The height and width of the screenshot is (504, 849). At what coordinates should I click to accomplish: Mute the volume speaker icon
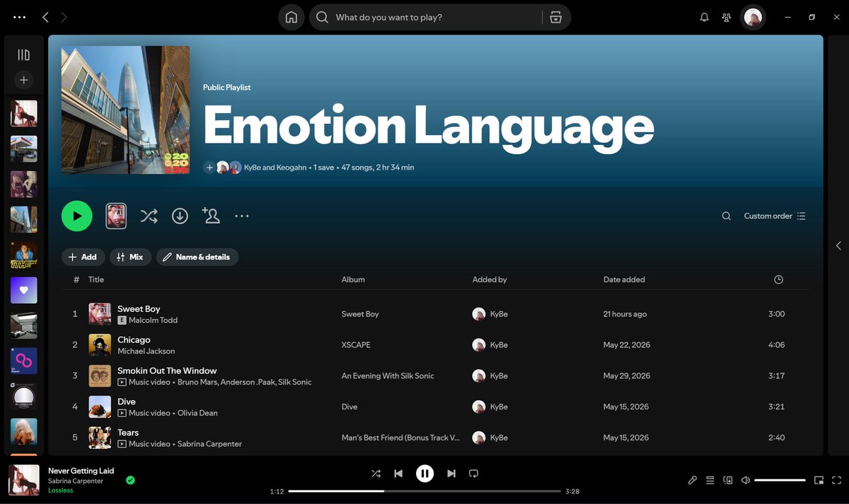tap(746, 481)
